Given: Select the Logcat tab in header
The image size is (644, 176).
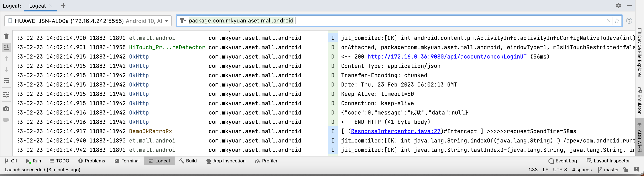Looking at the screenshot, I should tap(38, 6).
